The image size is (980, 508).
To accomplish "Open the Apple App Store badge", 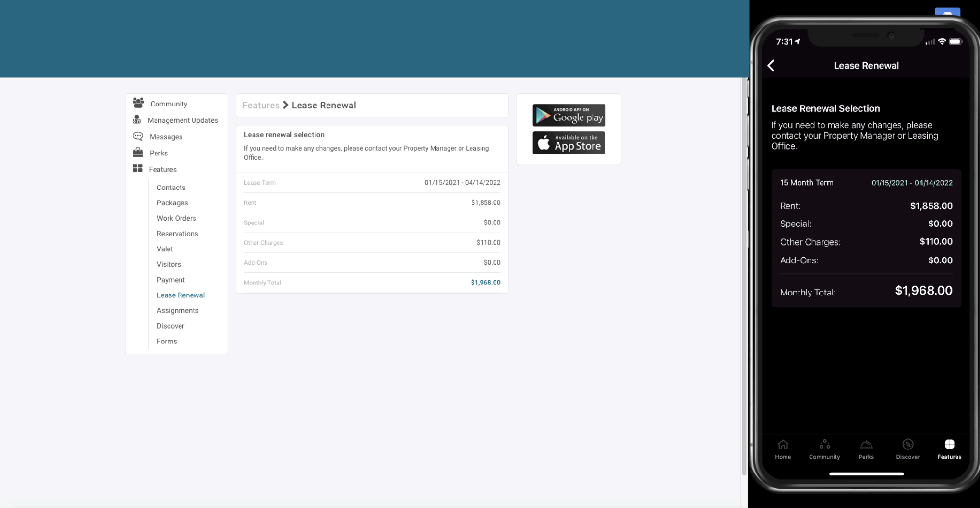I will [569, 143].
